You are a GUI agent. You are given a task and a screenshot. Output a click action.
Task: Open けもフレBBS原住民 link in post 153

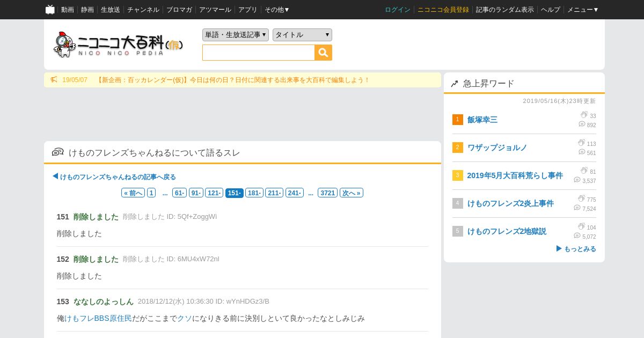click(98, 318)
